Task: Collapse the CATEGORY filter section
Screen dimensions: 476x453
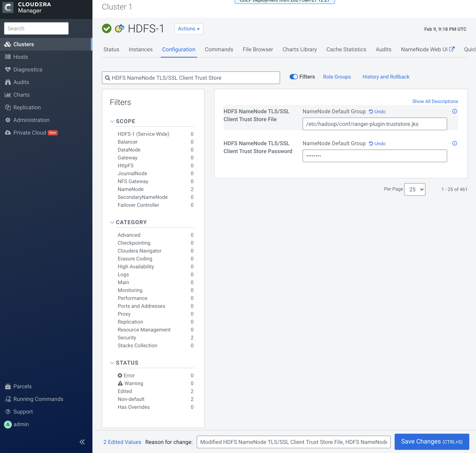Action: (x=112, y=222)
